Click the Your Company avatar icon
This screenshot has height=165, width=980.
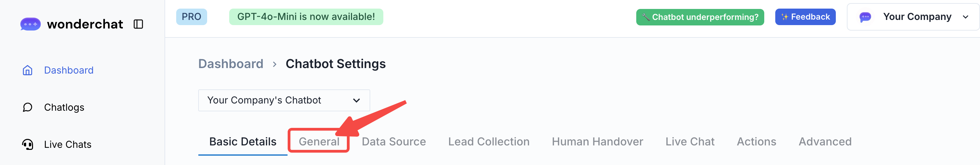pyautogui.click(x=865, y=17)
